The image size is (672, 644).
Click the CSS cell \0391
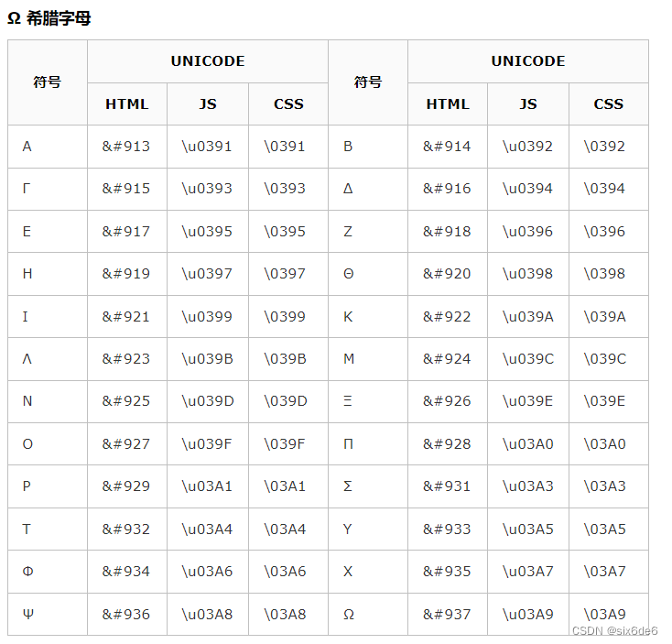click(288, 147)
